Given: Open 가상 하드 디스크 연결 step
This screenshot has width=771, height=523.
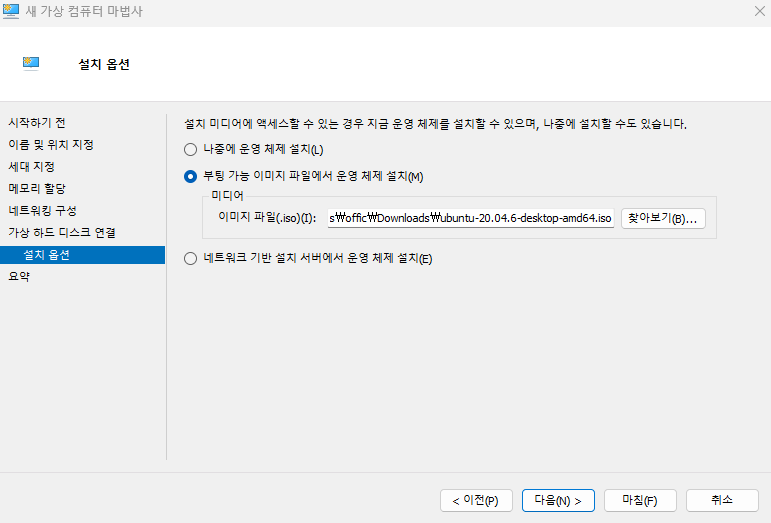Looking at the screenshot, I should click(x=61, y=232).
